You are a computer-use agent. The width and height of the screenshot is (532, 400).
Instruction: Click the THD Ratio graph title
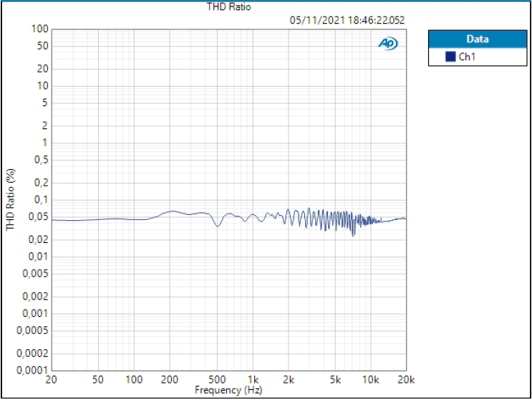coord(229,6)
